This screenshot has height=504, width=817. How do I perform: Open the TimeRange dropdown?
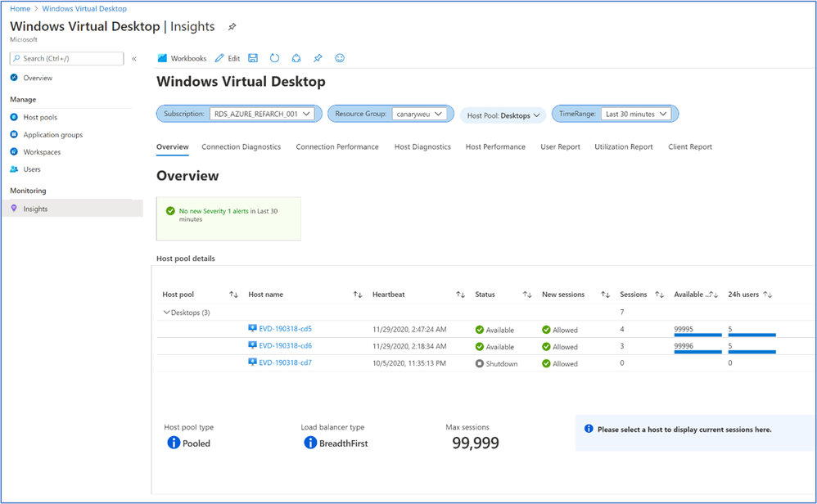636,114
